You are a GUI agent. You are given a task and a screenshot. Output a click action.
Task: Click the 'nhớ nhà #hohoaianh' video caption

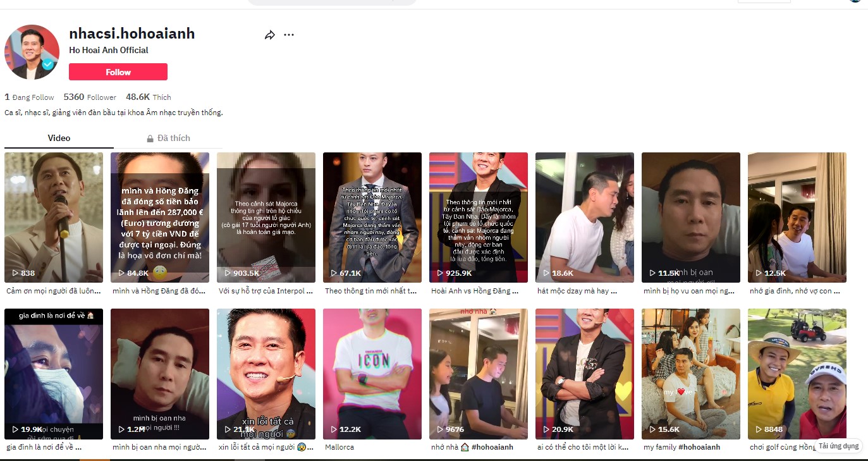pyautogui.click(x=472, y=447)
